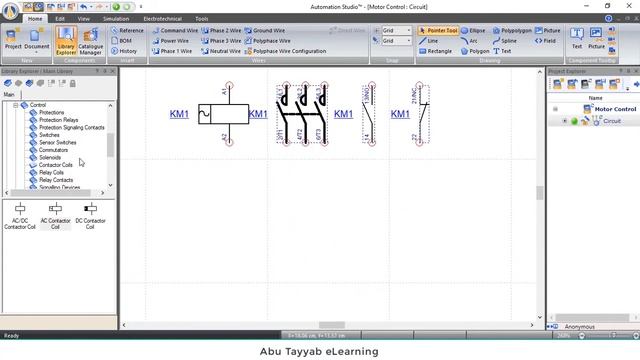The width and height of the screenshot is (640, 360).
Task: Switch to the Home ribbon tab
Action: pos(35,19)
